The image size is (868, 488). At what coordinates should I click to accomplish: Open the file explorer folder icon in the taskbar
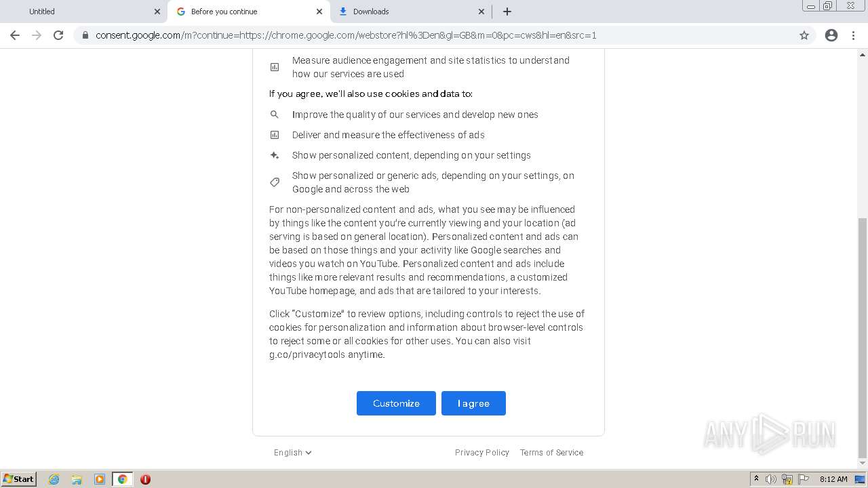point(77,479)
